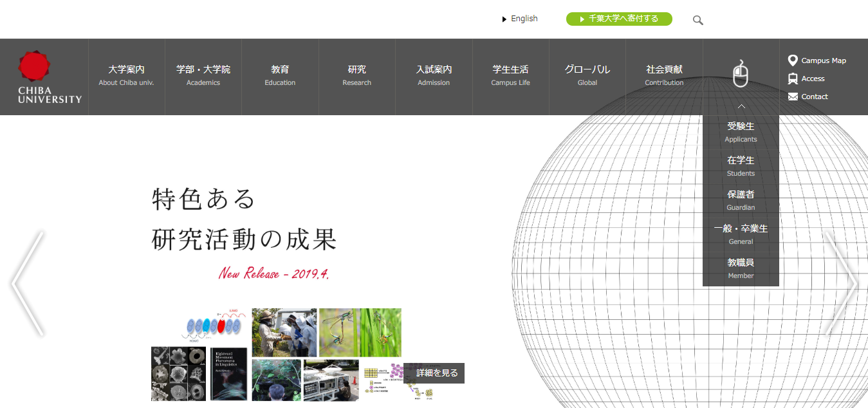The height and width of the screenshot is (408, 868).
Task: Select 一般・卒業生 General in visitor menu
Action: point(741,234)
